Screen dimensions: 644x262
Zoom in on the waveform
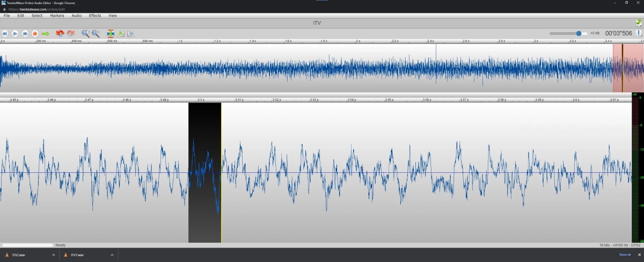click(x=85, y=33)
